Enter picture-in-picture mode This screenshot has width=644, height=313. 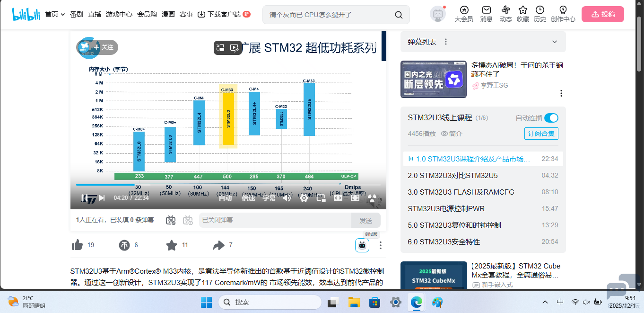coord(321,198)
